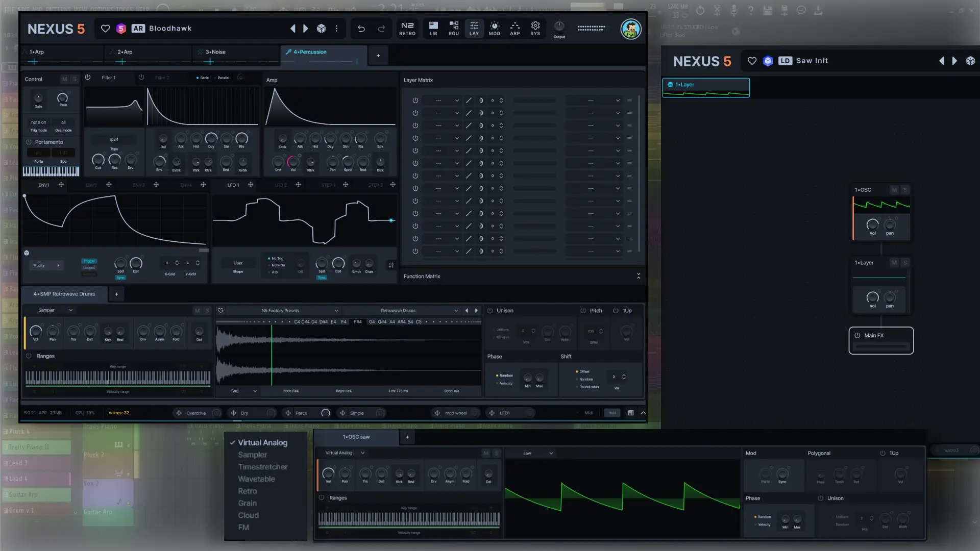Image resolution: width=980 pixels, height=551 pixels.
Task: Grab the Overdrive macro move handle
Action: [x=179, y=413]
